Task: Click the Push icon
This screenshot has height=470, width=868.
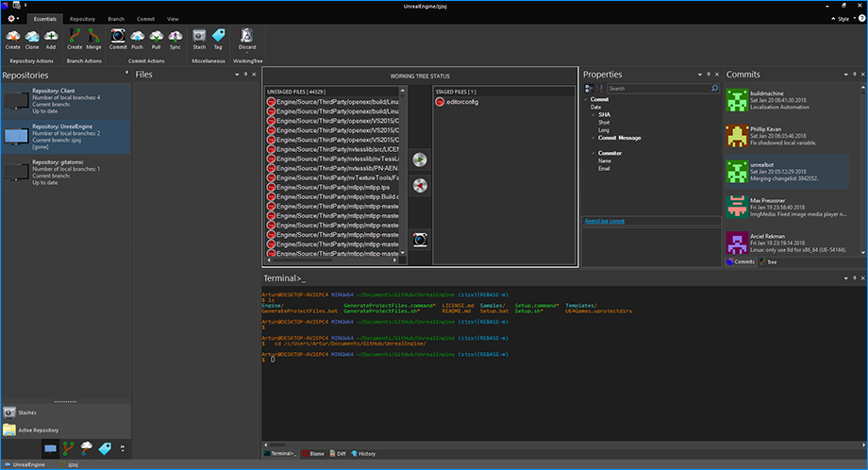Action: pos(138,37)
